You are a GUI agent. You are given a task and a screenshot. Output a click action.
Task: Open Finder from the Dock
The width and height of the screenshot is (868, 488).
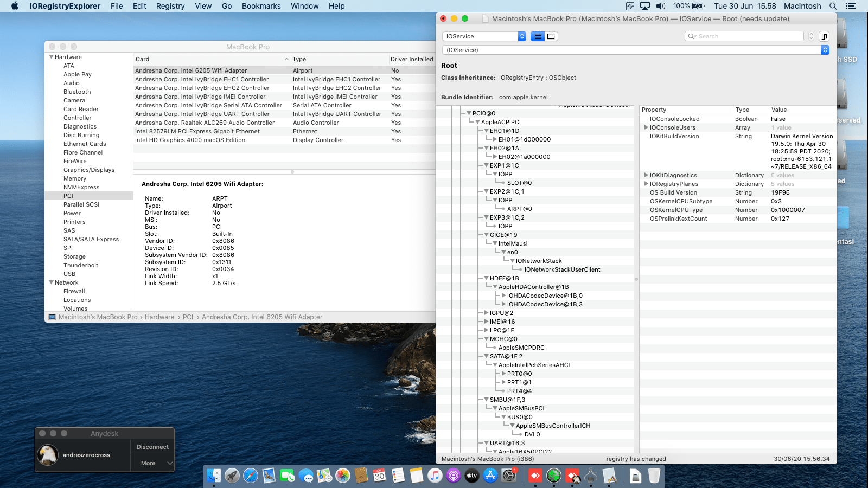click(x=214, y=476)
